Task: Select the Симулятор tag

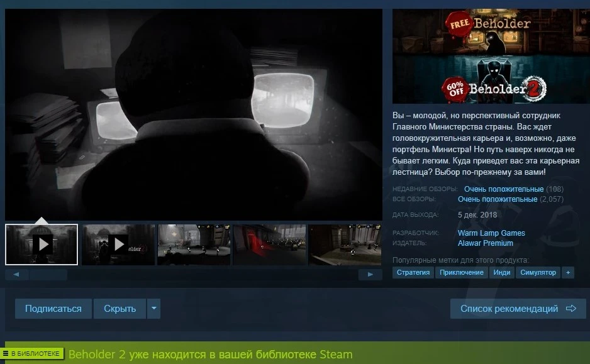Action: [x=538, y=272]
